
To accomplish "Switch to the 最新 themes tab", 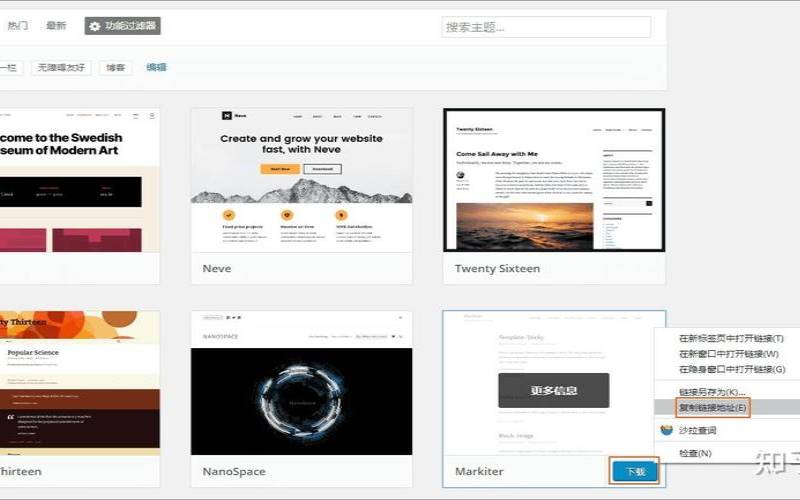I will tap(56, 26).
